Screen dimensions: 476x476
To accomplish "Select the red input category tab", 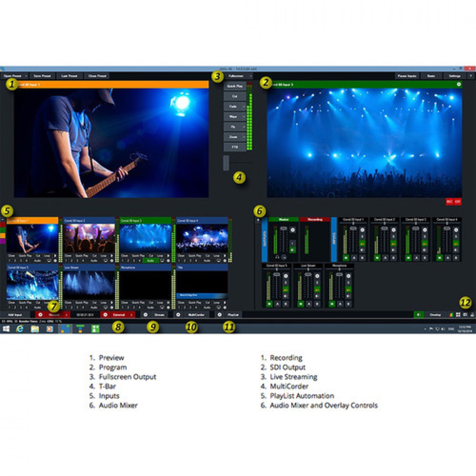I will [x=3, y=225].
